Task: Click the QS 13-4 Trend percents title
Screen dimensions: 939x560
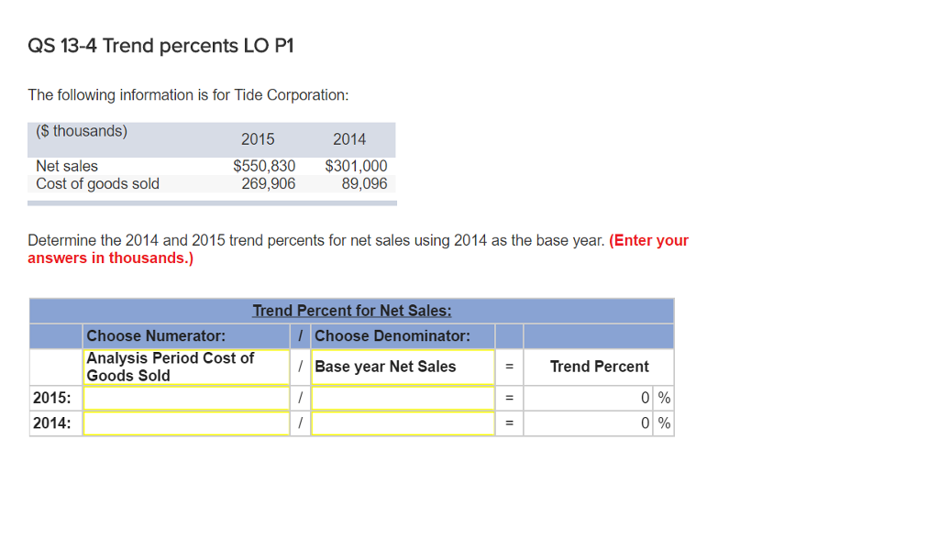Action: [x=160, y=44]
